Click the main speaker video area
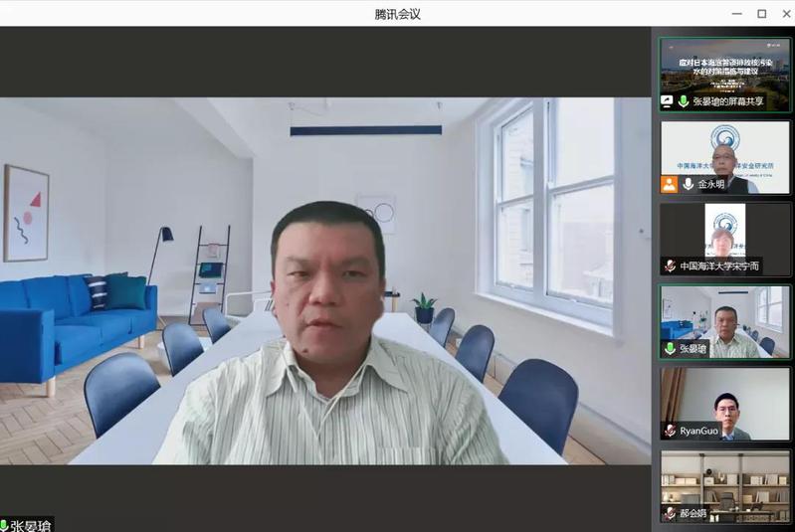This screenshot has height=532, width=795. (x=325, y=278)
